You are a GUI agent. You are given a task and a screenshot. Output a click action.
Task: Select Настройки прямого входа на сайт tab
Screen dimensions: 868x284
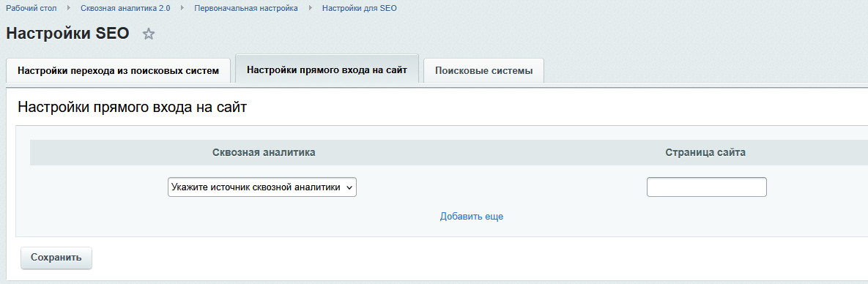coord(327,70)
